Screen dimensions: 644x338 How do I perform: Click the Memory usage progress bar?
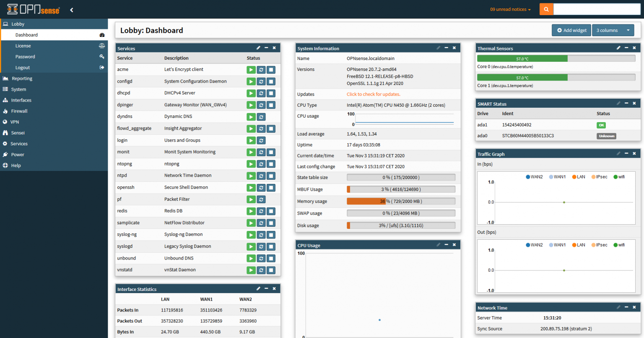[x=401, y=202]
